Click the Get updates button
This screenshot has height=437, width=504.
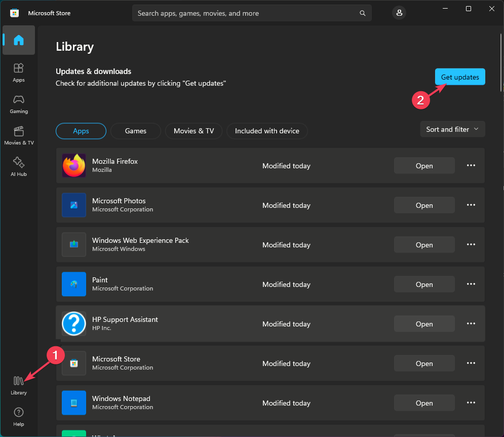[460, 77]
